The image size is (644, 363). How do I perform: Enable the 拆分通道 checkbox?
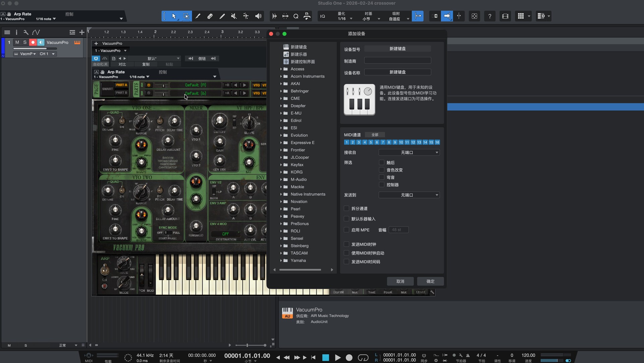pos(347,208)
